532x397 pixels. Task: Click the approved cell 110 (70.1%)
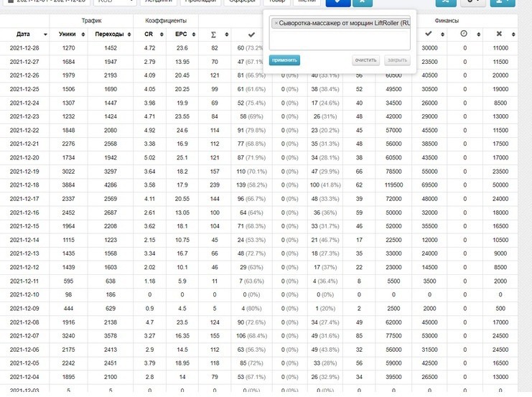(252, 172)
